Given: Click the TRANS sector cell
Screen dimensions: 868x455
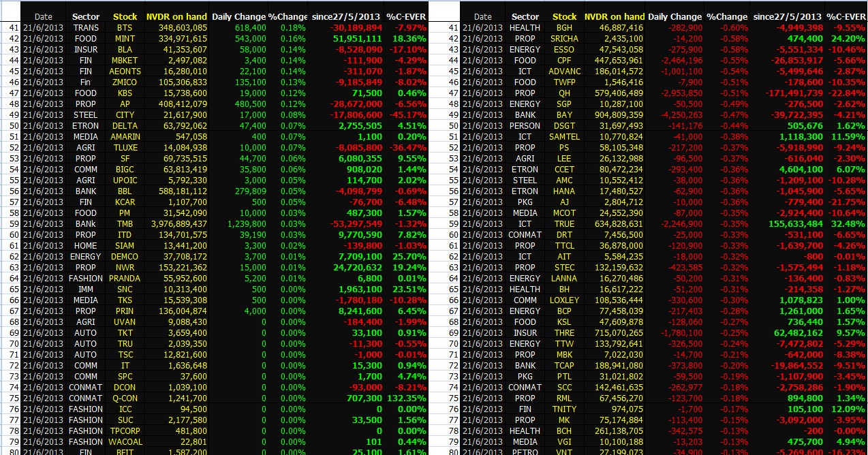Looking at the screenshot, I should pyautogui.click(x=86, y=28).
